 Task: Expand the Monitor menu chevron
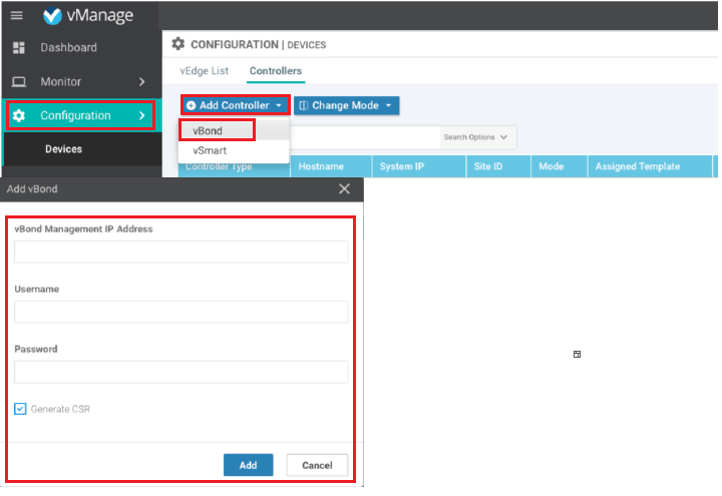pyautogui.click(x=142, y=82)
